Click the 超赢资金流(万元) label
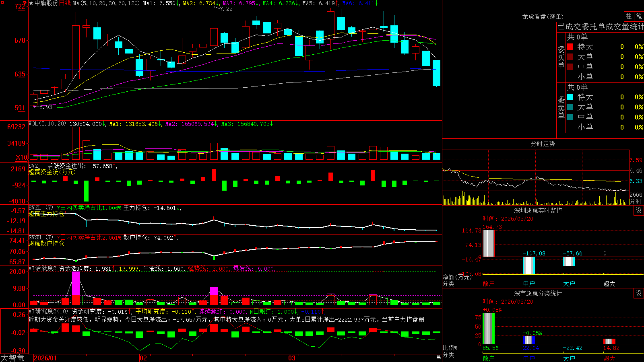 click(x=52, y=172)
